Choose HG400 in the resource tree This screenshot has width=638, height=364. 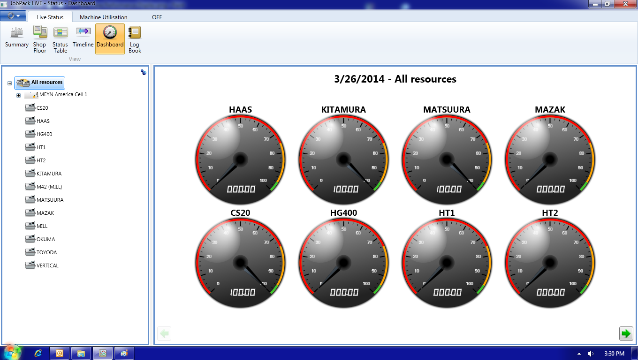pos(38,134)
